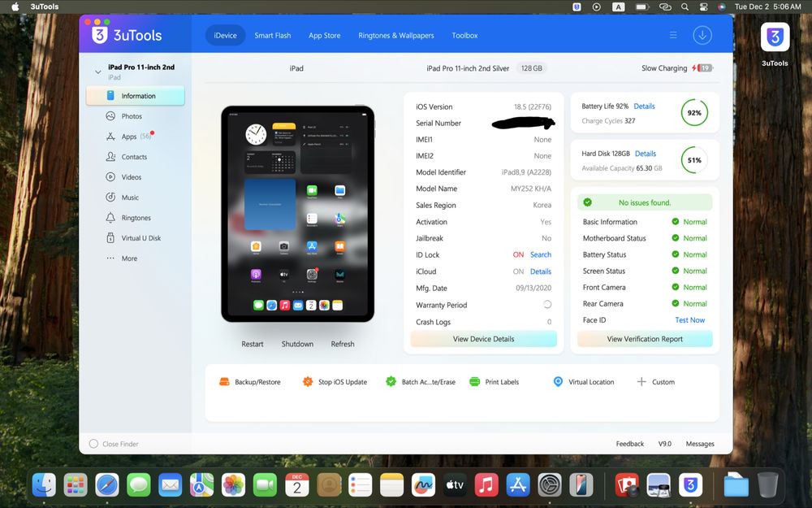Open Print Labels tool
Image resolution: width=812 pixels, height=508 pixels.
coord(494,382)
